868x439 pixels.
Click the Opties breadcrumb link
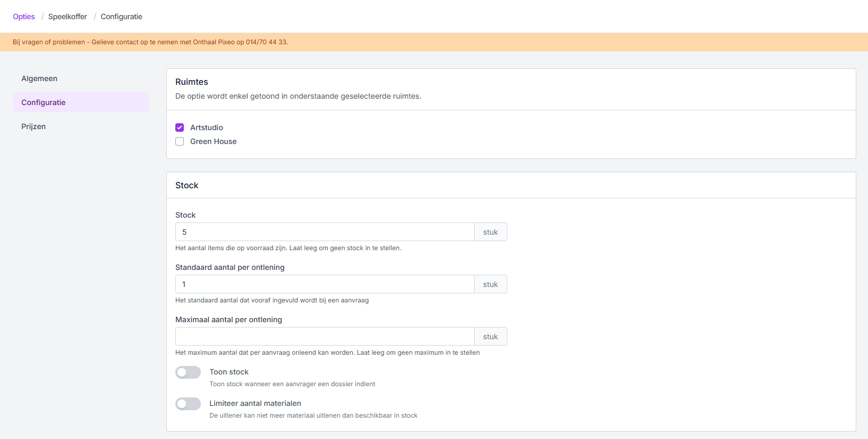[23, 17]
